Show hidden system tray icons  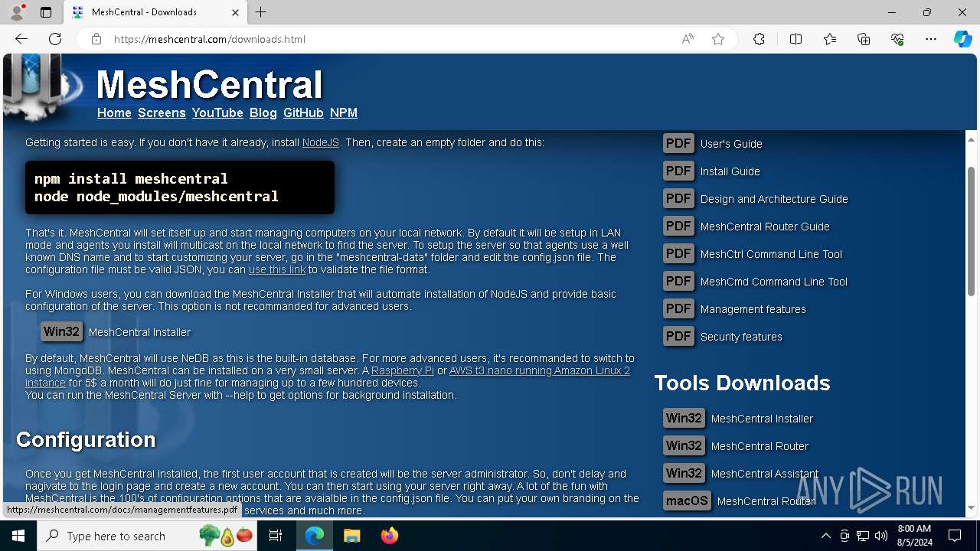pos(825,536)
